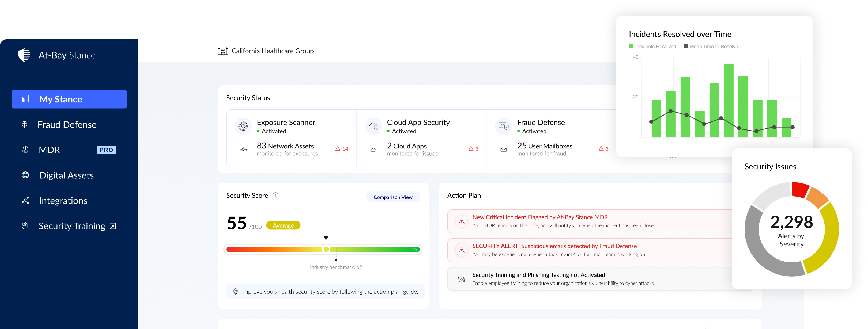Click the Comparison View button
The width and height of the screenshot is (868, 329).
click(x=393, y=197)
